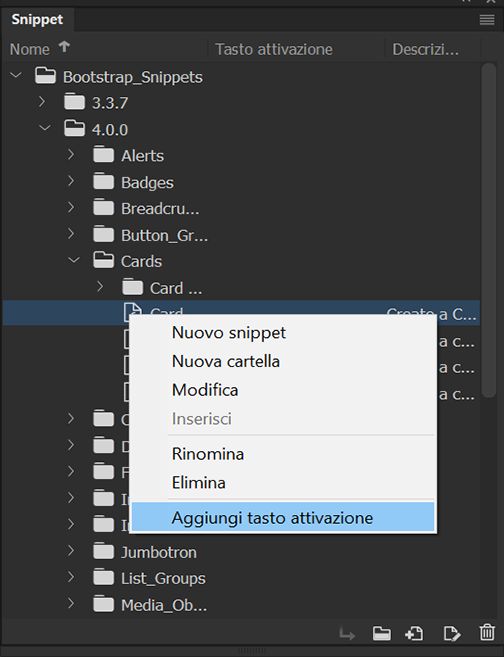This screenshot has width=504, height=657.
Task: Expand the Badges folder
Action: (71, 181)
